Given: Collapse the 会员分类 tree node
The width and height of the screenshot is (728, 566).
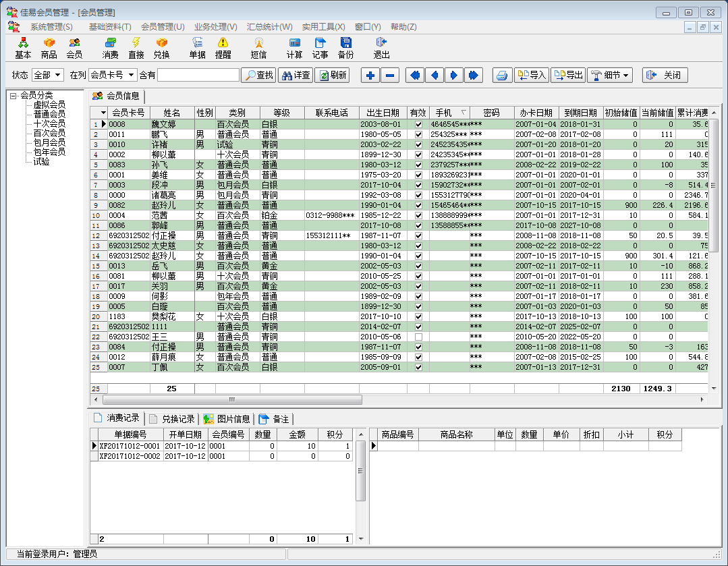Looking at the screenshot, I should click(13, 96).
